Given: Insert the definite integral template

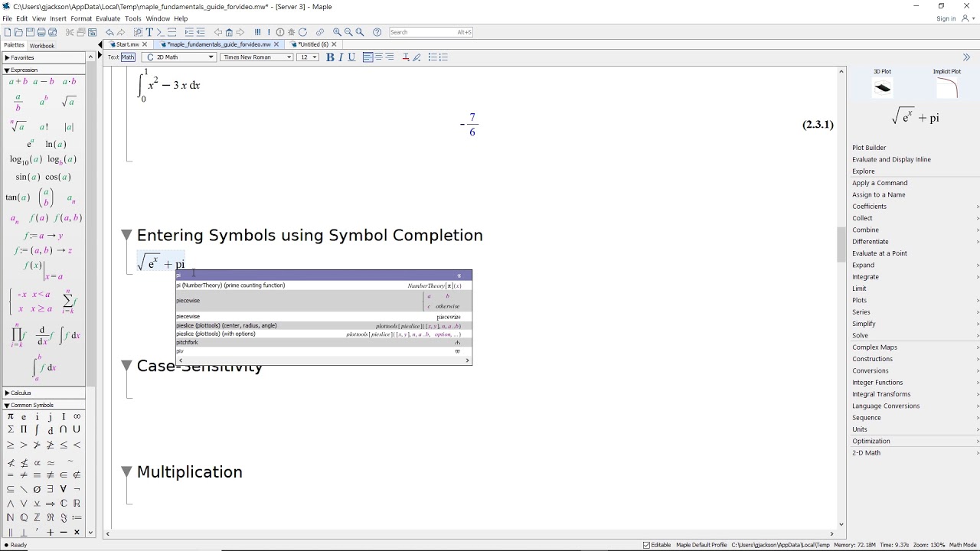Looking at the screenshot, I should tap(44, 367).
